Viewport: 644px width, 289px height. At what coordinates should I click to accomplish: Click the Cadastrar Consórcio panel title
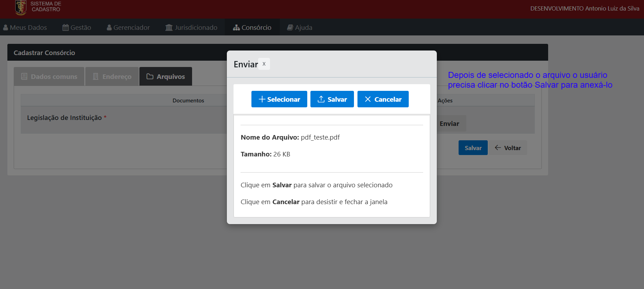tap(44, 53)
